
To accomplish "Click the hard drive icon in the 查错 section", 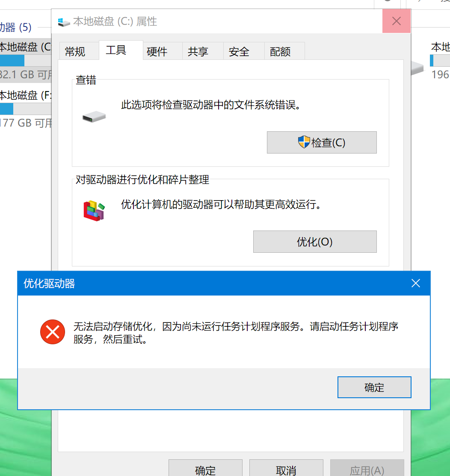I will coord(94,117).
